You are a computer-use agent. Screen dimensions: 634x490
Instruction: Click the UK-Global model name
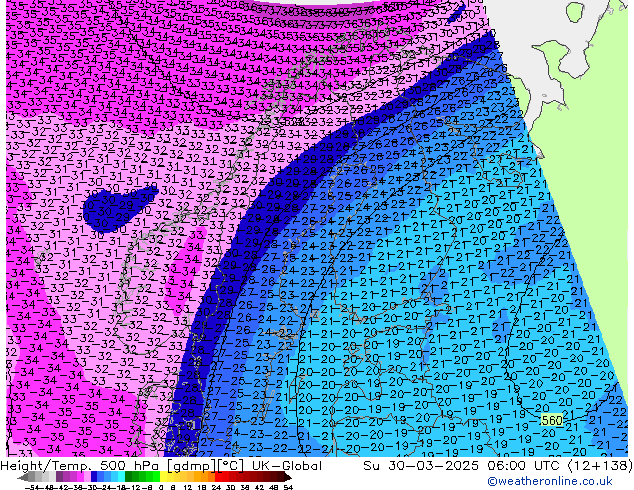coord(287,466)
